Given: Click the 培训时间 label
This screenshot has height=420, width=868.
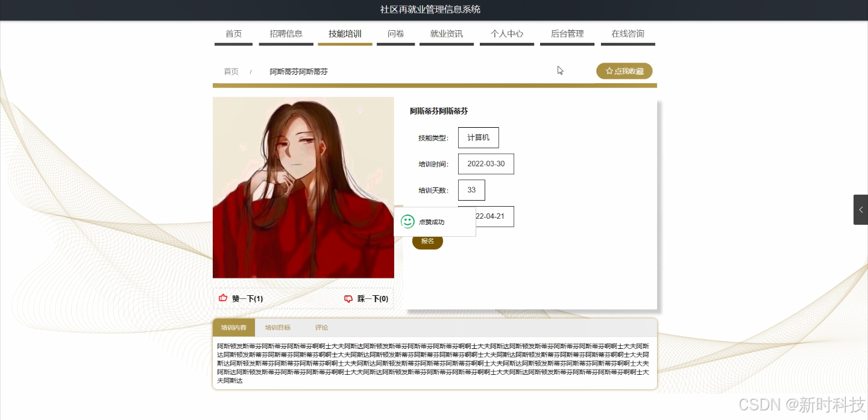Looking at the screenshot, I should pyautogui.click(x=433, y=164).
